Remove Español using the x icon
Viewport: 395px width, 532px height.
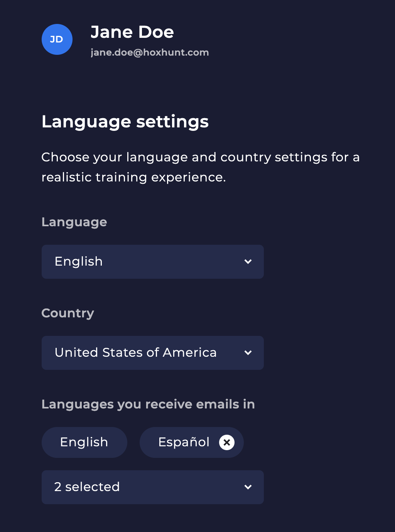227,442
